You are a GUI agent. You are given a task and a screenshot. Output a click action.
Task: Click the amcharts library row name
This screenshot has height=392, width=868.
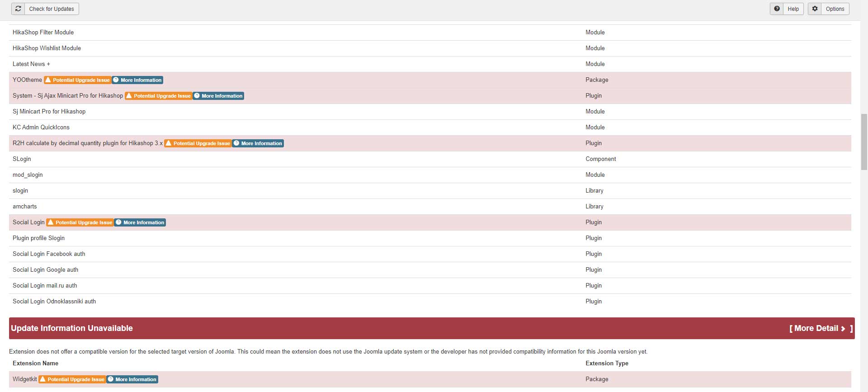point(25,206)
